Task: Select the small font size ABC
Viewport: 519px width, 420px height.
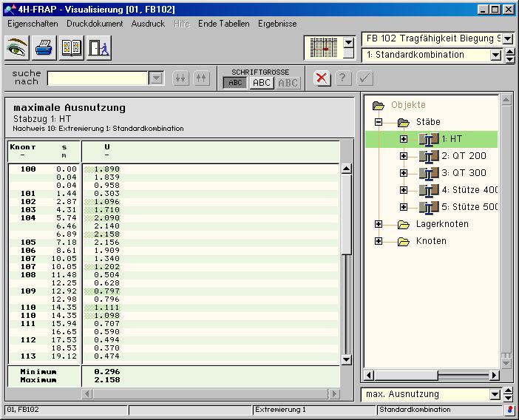Action: (x=235, y=83)
